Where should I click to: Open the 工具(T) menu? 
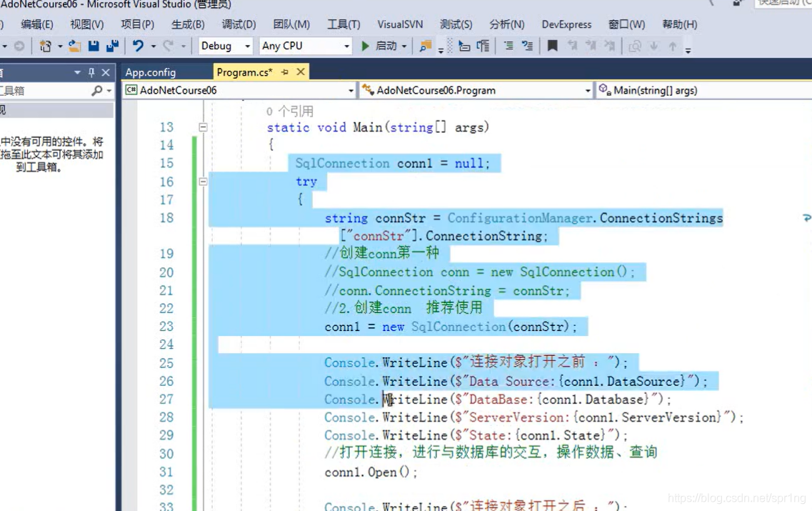tap(344, 24)
